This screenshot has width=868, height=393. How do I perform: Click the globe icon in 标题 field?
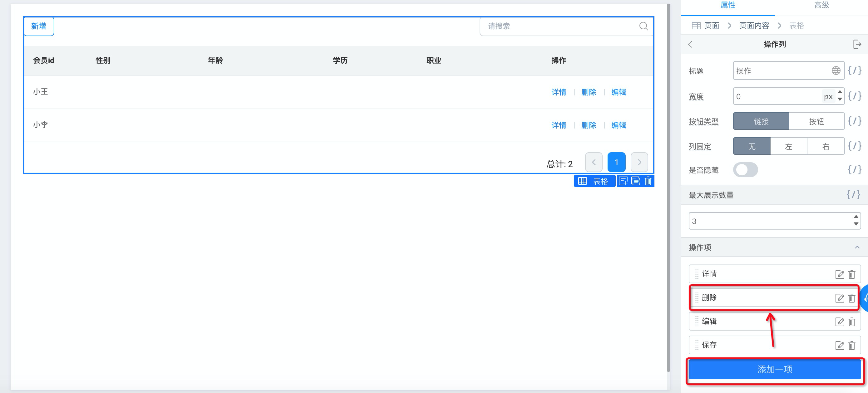coord(836,71)
